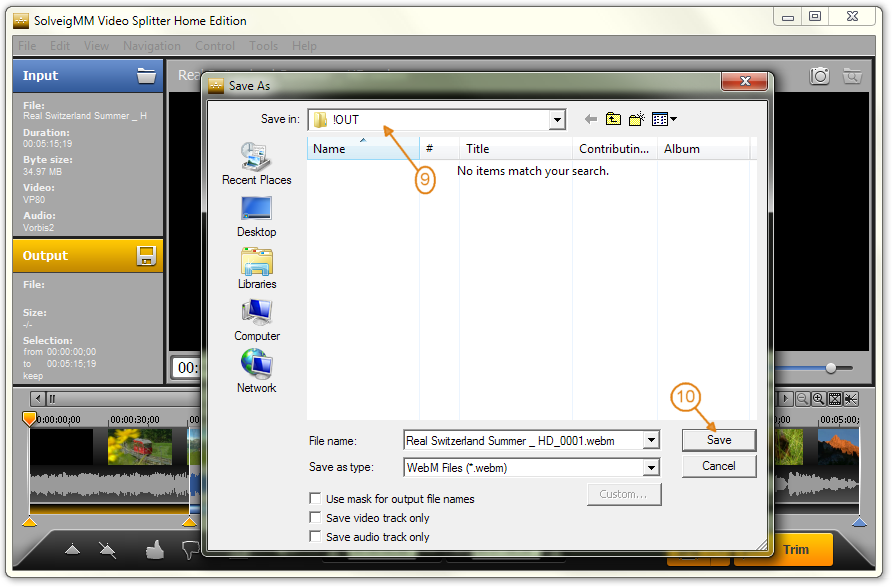Open the File menu
Image resolution: width=893 pixels, height=587 pixels.
27,46
